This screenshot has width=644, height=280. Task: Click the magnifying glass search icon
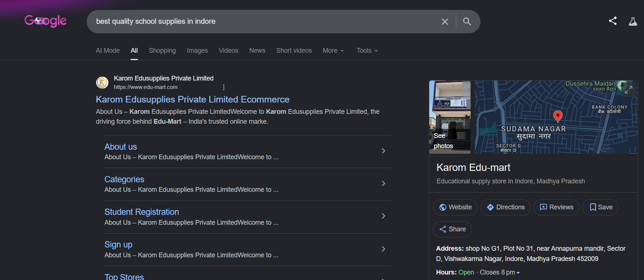click(x=467, y=22)
